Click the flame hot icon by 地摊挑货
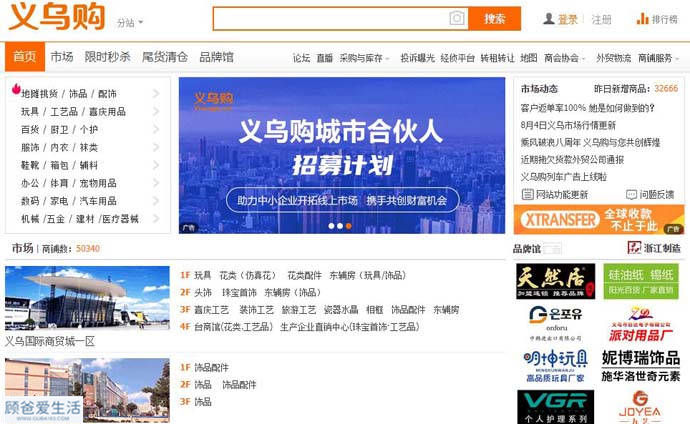The image size is (690, 424). click(16, 89)
